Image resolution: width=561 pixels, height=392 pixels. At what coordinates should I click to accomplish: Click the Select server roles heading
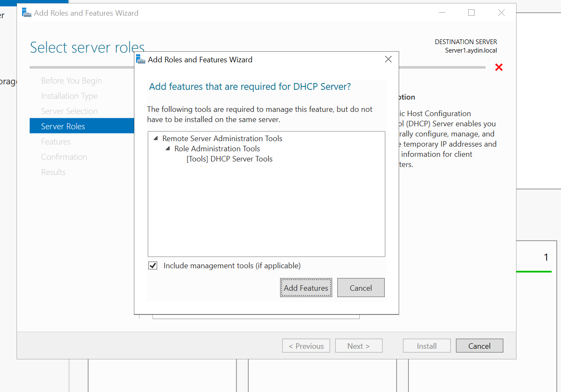point(87,47)
